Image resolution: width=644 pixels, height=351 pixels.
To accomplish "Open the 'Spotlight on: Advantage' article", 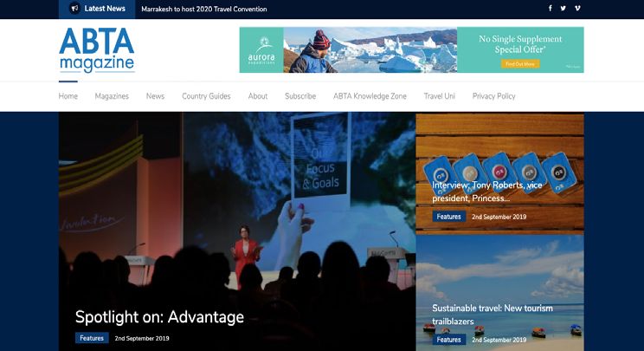I will (x=159, y=317).
